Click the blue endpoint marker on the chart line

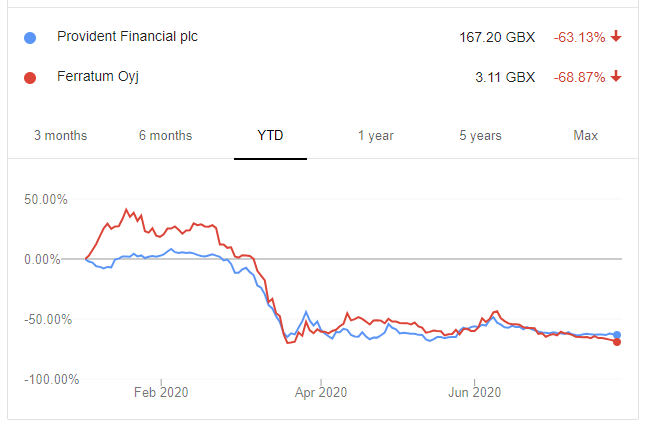click(617, 335)
